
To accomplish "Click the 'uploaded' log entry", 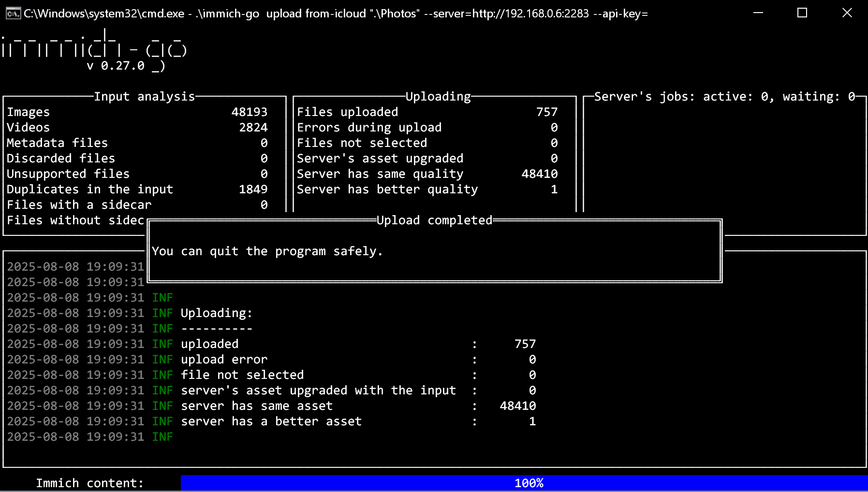I will tap(210, 344).
